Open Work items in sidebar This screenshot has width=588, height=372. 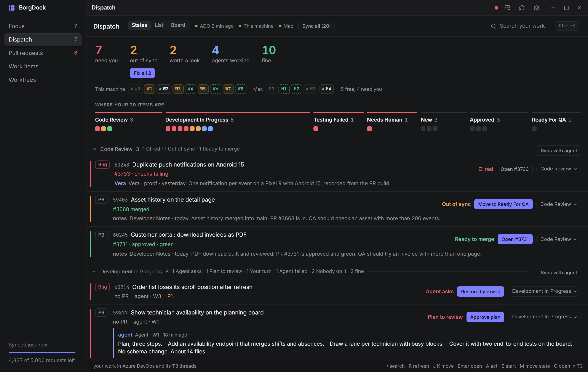[x=43, y=66]
